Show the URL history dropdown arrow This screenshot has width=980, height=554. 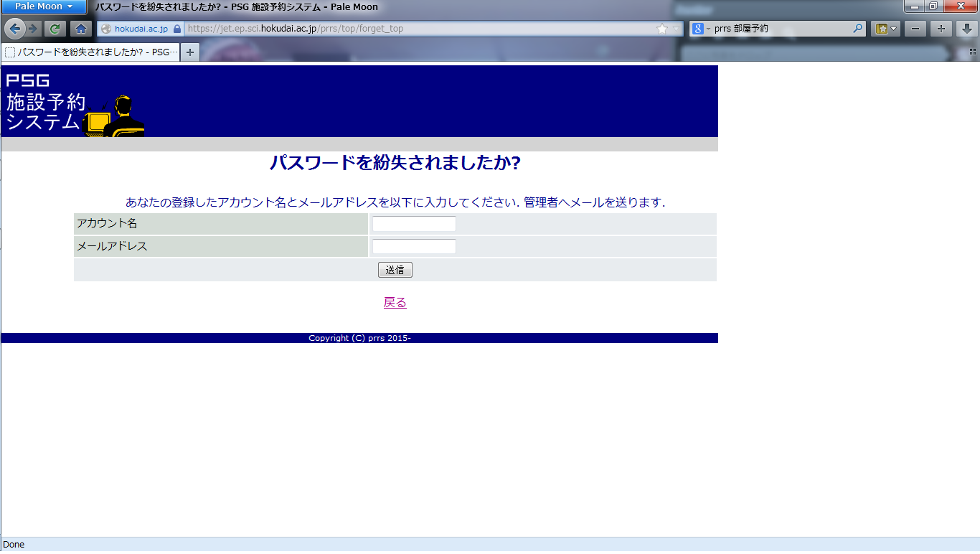click(x=675, y=29)
